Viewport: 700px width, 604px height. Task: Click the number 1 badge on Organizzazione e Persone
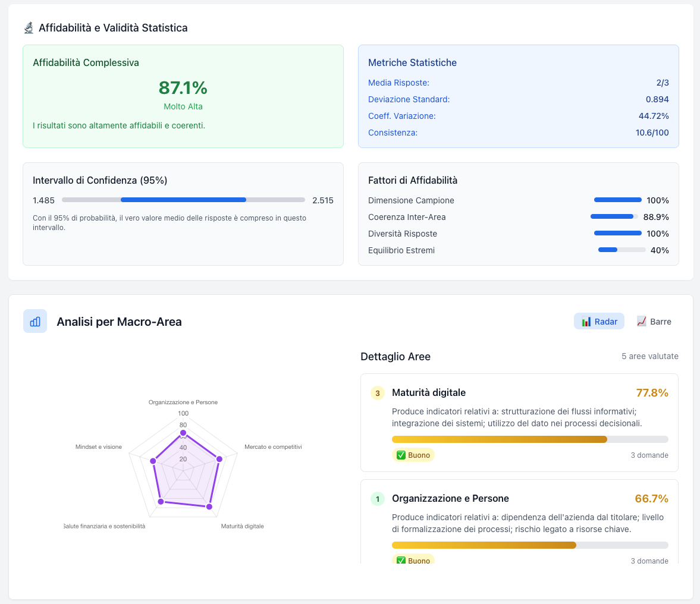coord(378,499)
